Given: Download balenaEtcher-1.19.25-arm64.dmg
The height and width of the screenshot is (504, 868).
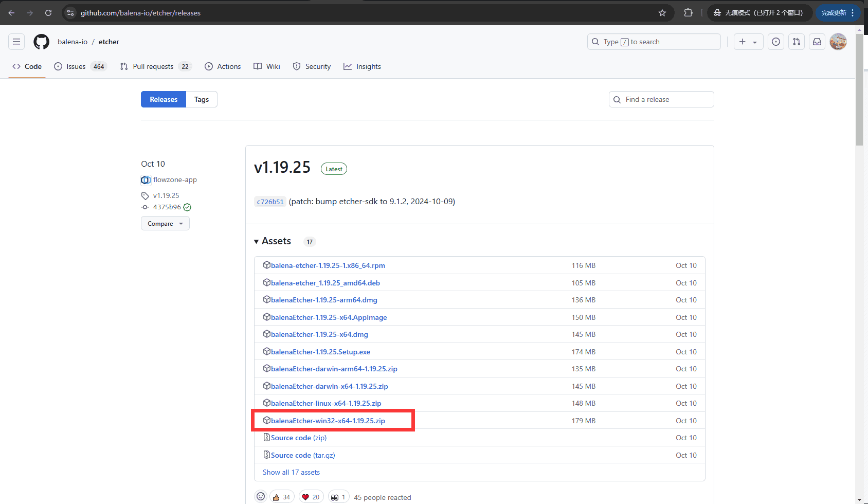Looking at the screenshot, I should [x=324, y=300].
